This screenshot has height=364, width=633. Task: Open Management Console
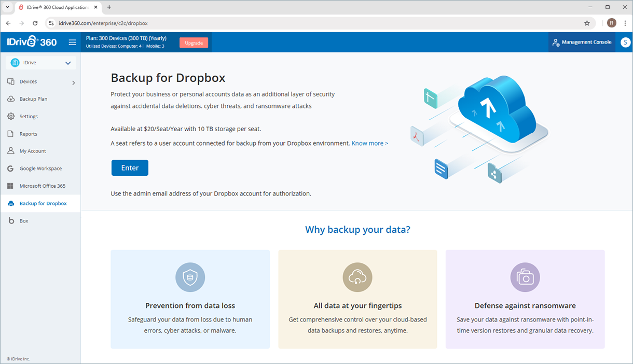tap(582, 43)
